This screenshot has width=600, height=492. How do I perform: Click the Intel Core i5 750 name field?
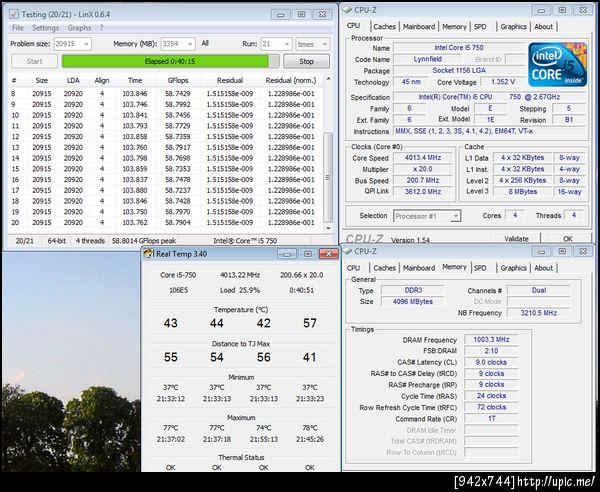[x=459, y=48]
